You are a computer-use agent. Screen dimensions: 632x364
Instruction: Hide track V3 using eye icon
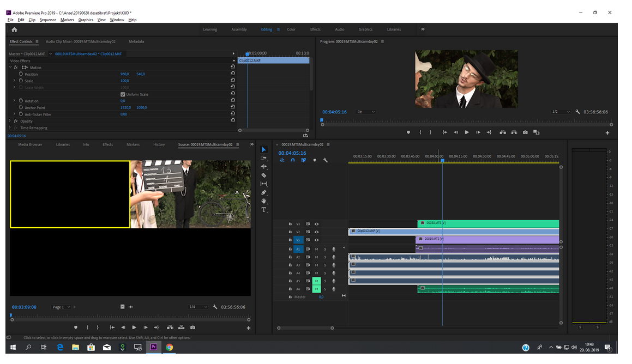(x=316, y=224)
